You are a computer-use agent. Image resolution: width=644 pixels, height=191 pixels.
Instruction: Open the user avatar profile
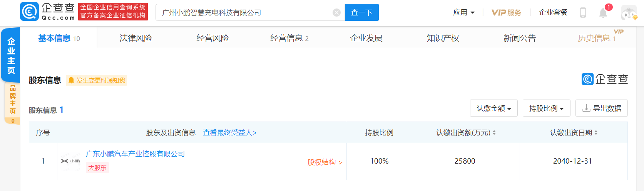coord(629,13)
